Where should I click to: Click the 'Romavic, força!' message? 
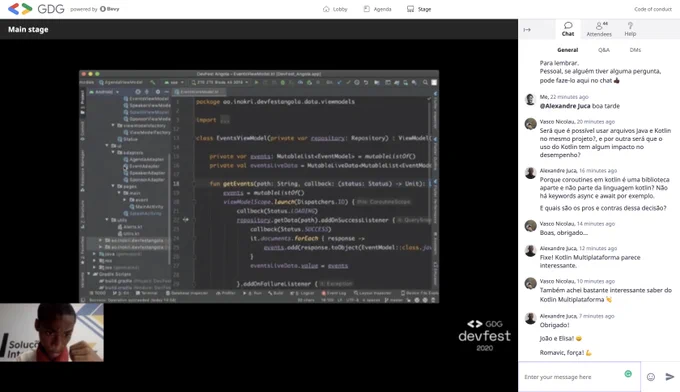pyautogui.click(x=566, y=353)
